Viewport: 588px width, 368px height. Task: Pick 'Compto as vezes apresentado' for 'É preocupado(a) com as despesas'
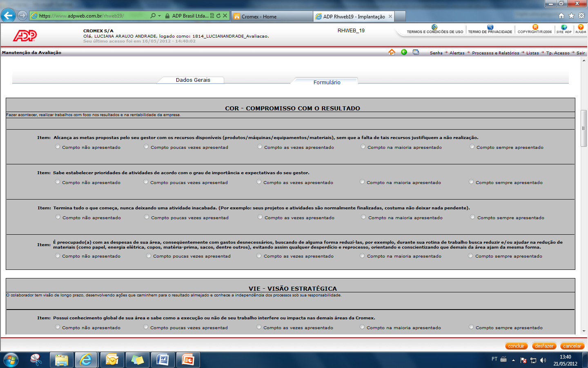pos(259,256)
